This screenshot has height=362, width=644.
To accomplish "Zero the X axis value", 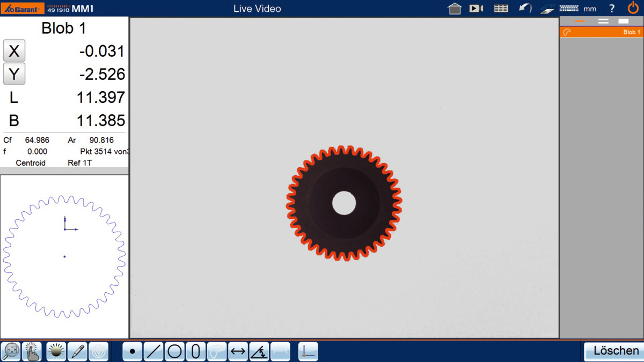I will [14, 51].
